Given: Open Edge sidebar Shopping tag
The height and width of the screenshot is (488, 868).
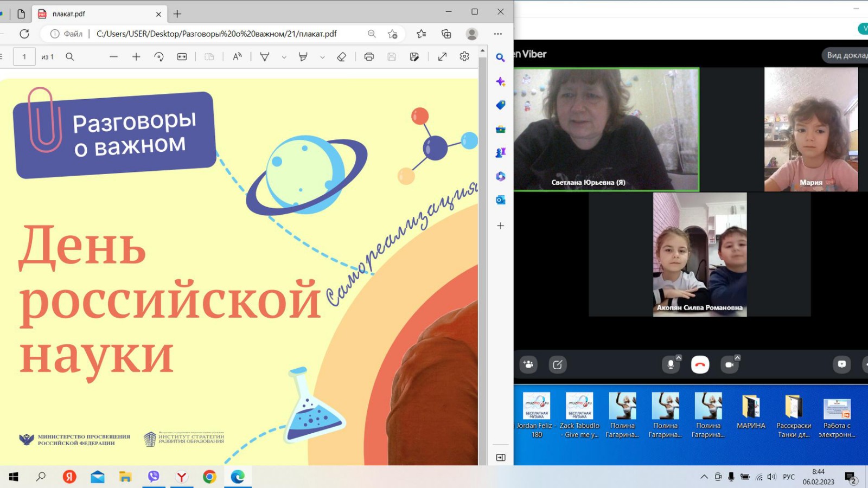Looking at the screenshot, I should pyautogui.click(x=501, y=105).
